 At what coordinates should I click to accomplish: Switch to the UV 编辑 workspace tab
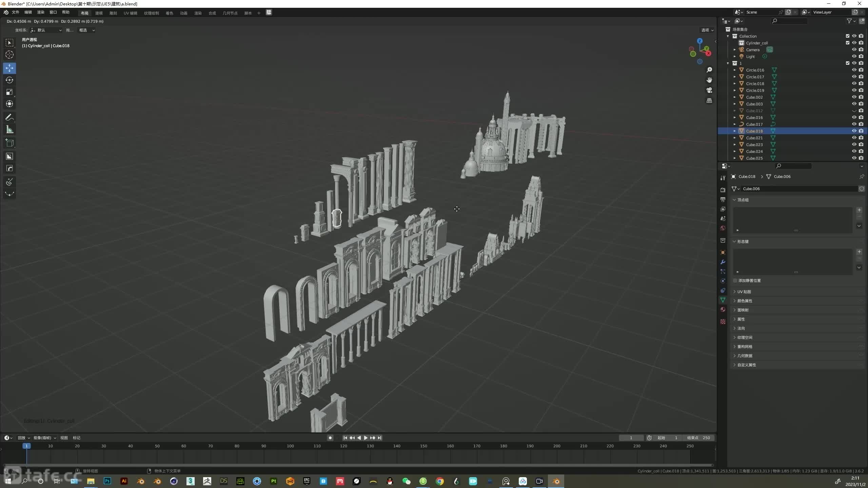[x=130, y=13]
